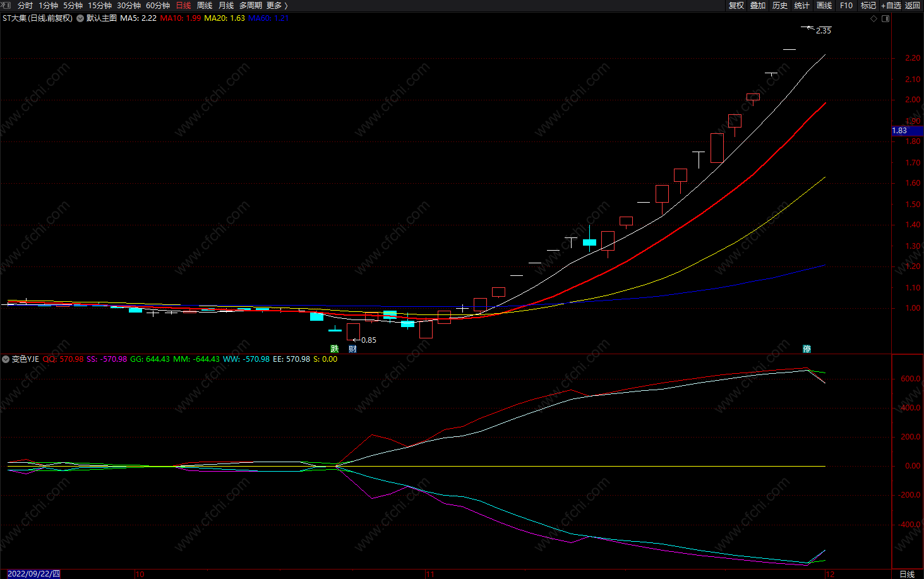Add stock with the +自选 button
This screenshot has width=924, height=579.
tap(891, 5)
